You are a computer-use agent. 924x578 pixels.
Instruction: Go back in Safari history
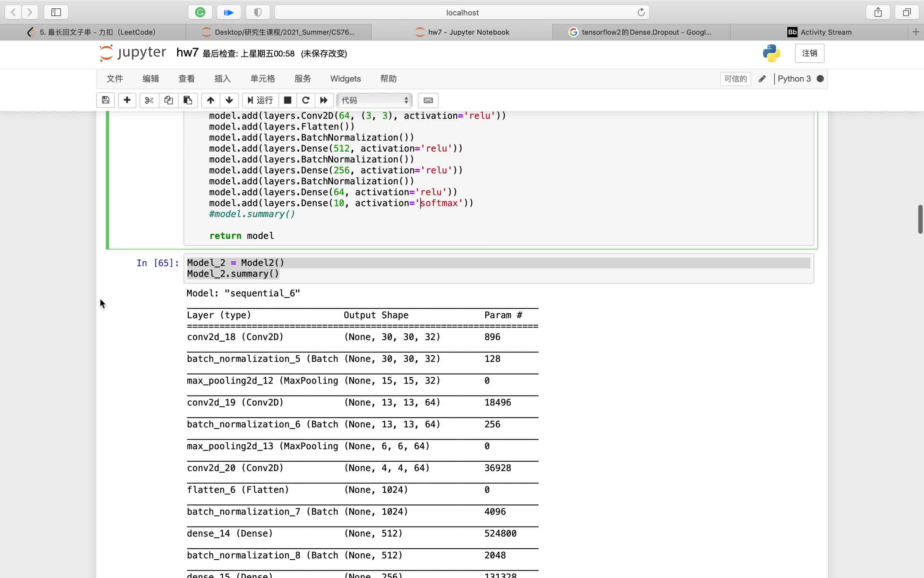pyautogui.click(x=13, y=12)
